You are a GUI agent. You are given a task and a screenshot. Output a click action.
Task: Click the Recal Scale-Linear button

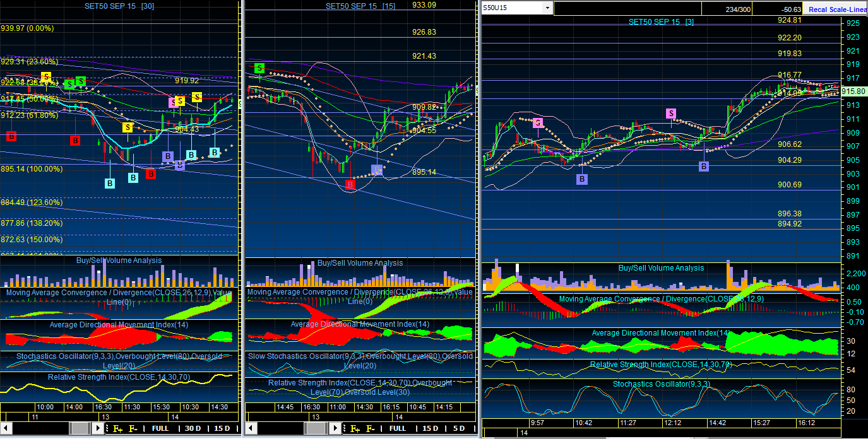[x=835, y=9]
